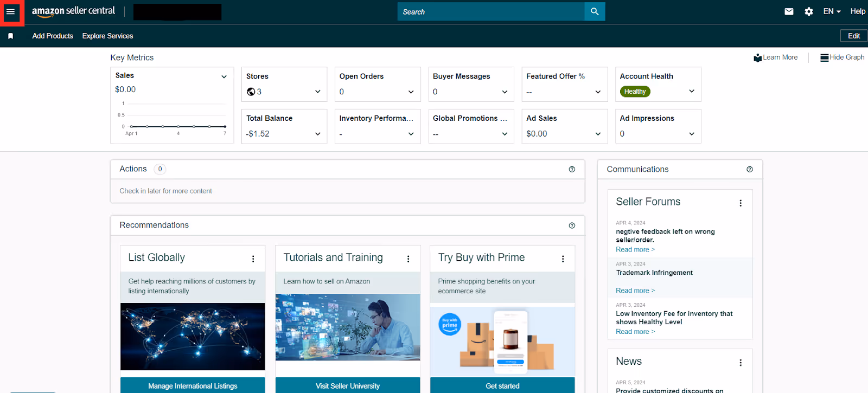The image size is (868, 393).
Task: Click 'Trademark Infringement' forum title
Action: pyautogui.click(x=654, y=273)
